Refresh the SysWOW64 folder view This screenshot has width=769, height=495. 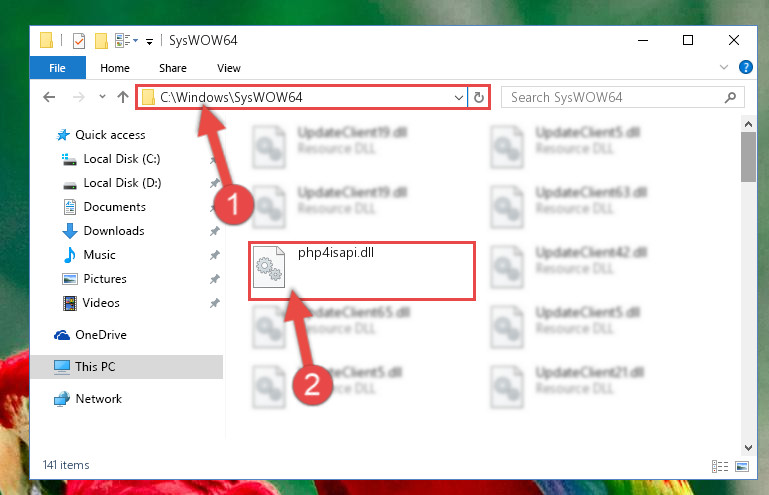tap(479, 97)
